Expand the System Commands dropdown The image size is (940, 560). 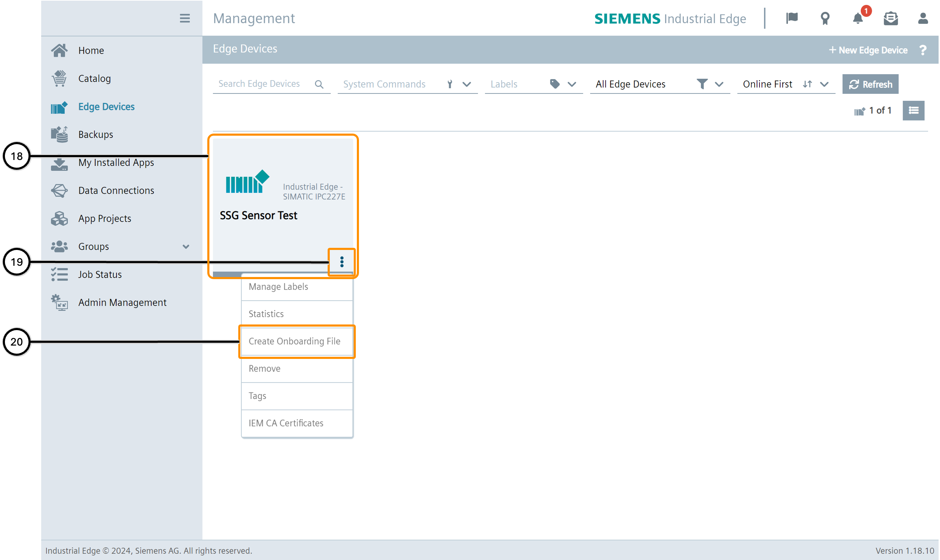(467, 84)
